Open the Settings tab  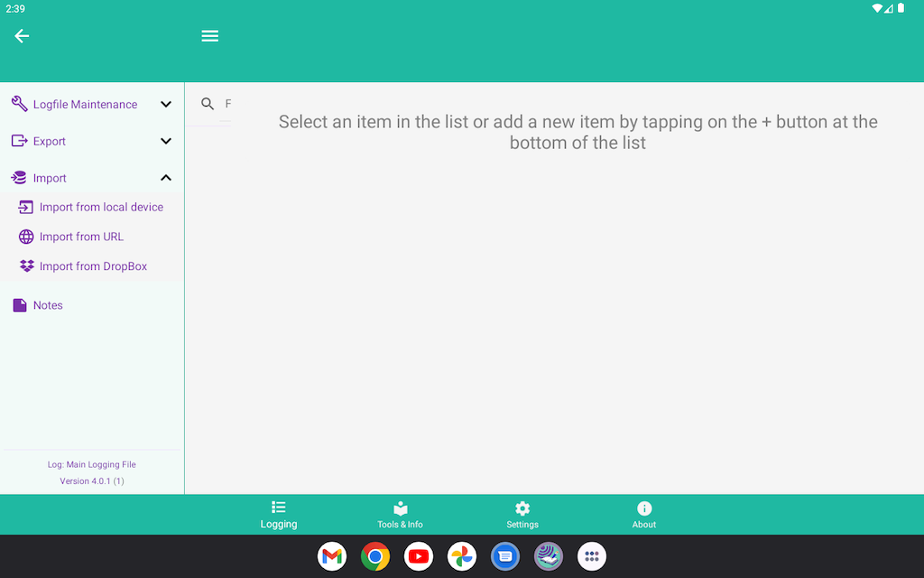[522, 515]
